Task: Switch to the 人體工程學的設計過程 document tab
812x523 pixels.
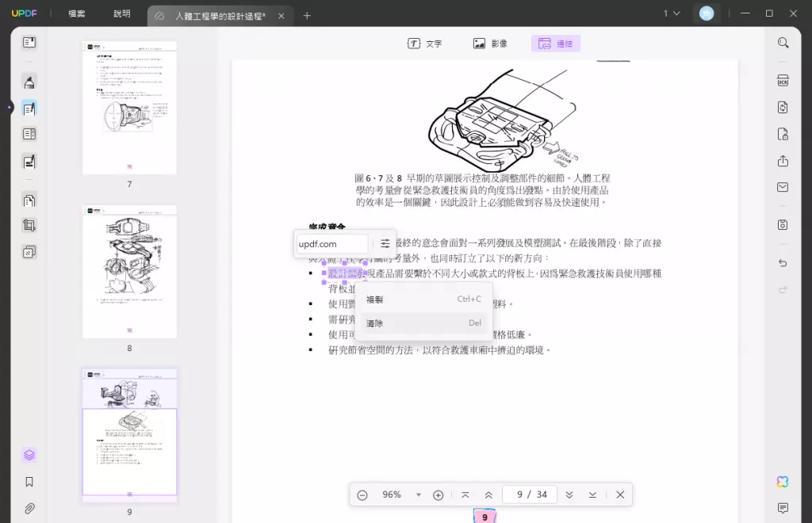Action: pyautogui.click(x=220, y=16)
